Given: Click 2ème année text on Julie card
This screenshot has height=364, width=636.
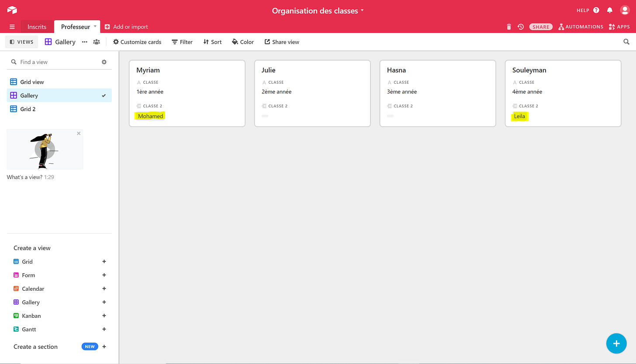Looking at the screenshot, I should pyautogui.click(x=277, y=92).
